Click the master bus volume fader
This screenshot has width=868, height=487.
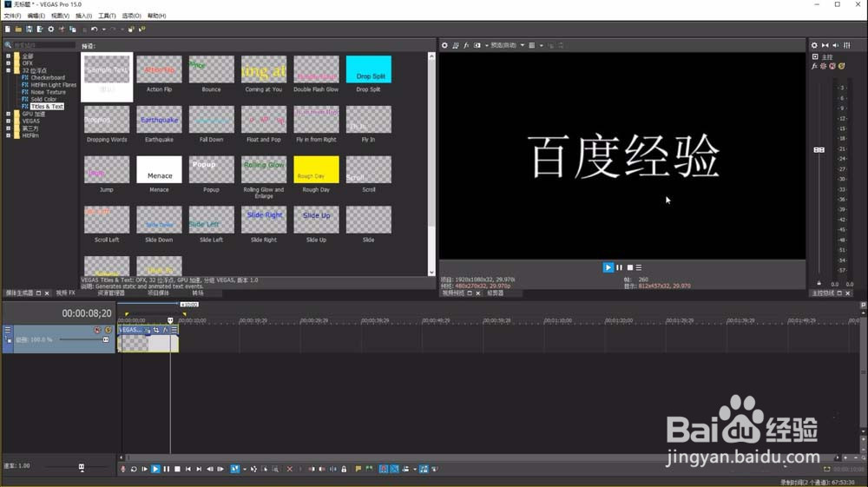819,150
